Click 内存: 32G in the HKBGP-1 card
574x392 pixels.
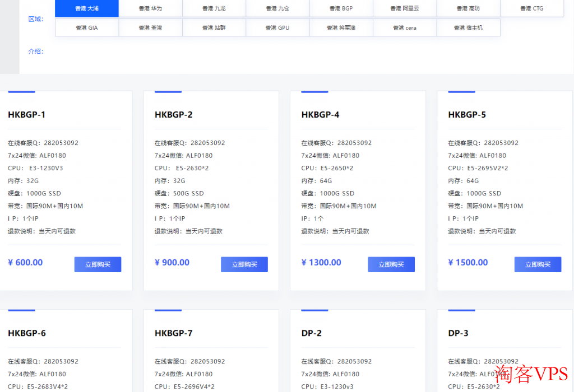coord(23,181)
